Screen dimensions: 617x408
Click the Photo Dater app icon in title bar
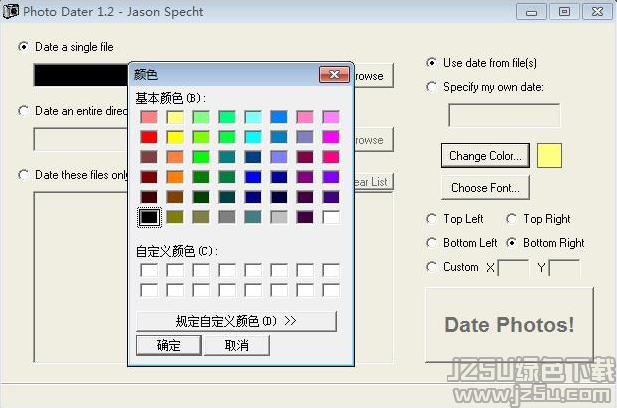click(12, 11)
